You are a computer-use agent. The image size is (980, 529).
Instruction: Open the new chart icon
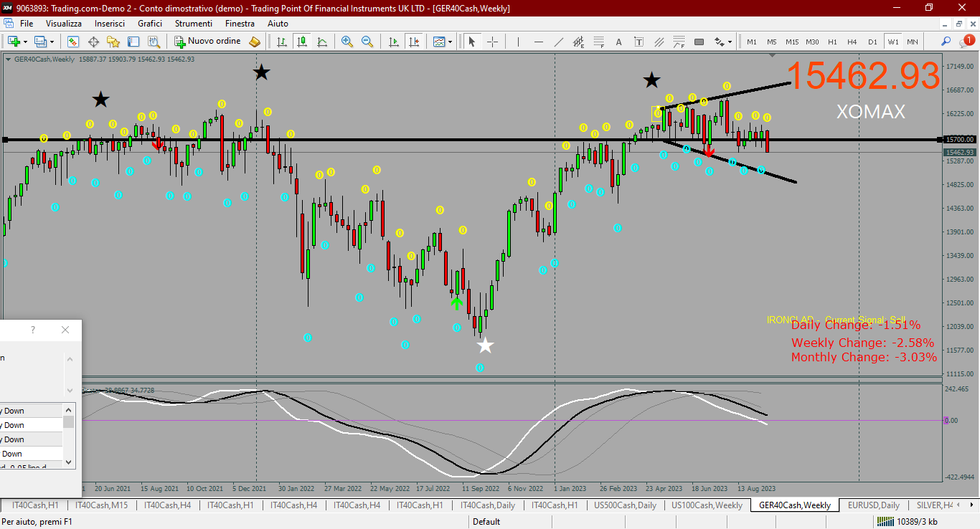(14, 42)
